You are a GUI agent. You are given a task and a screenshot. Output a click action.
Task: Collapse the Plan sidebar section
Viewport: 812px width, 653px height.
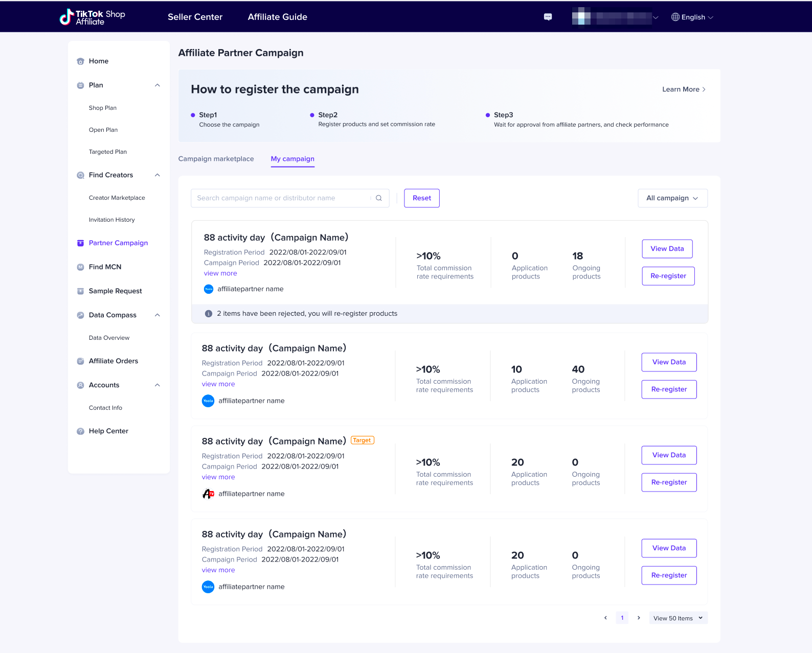157,85
